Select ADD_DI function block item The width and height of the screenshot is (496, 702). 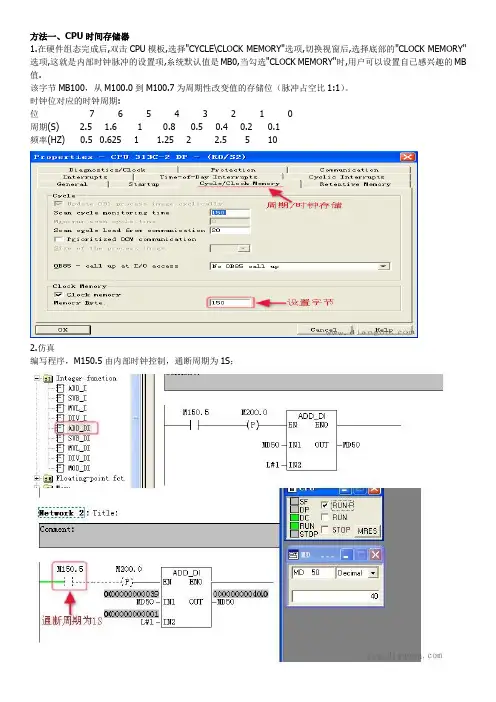tap(78, 428)
